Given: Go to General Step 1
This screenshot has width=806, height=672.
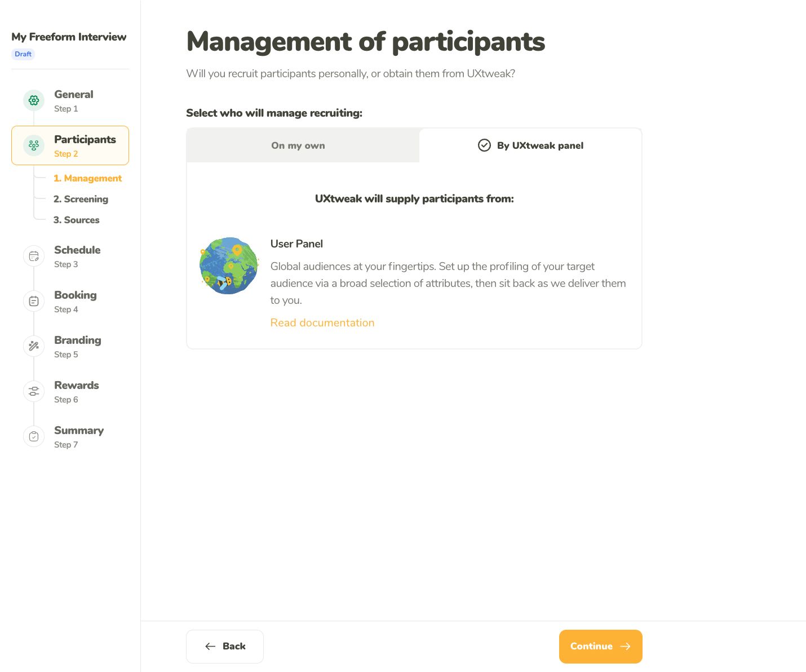Looking at the screenshot, I should tap(70, 100).
